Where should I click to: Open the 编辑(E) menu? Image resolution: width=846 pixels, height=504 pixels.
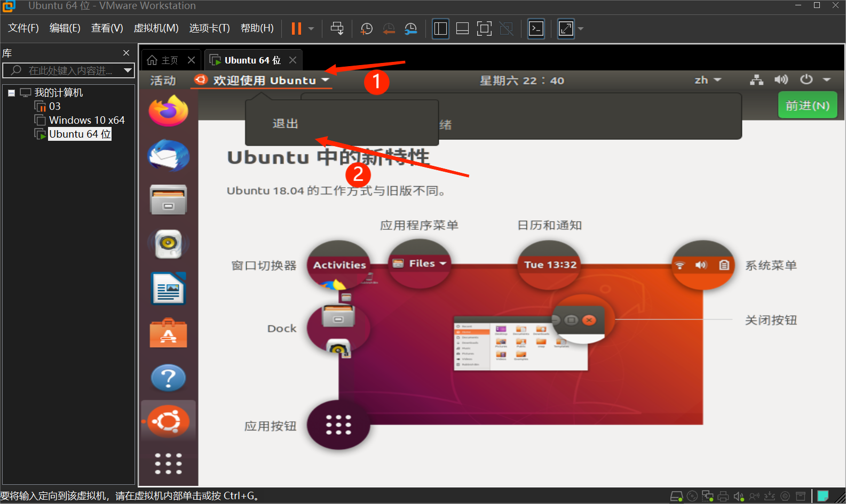point(65,28)
